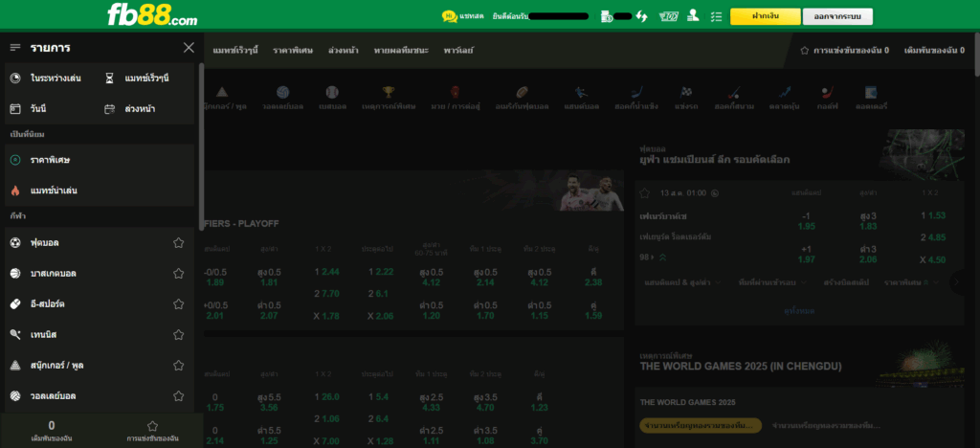Choose บาสเกตบอล in the sports list
980x448 pixels.
(54, 273)
